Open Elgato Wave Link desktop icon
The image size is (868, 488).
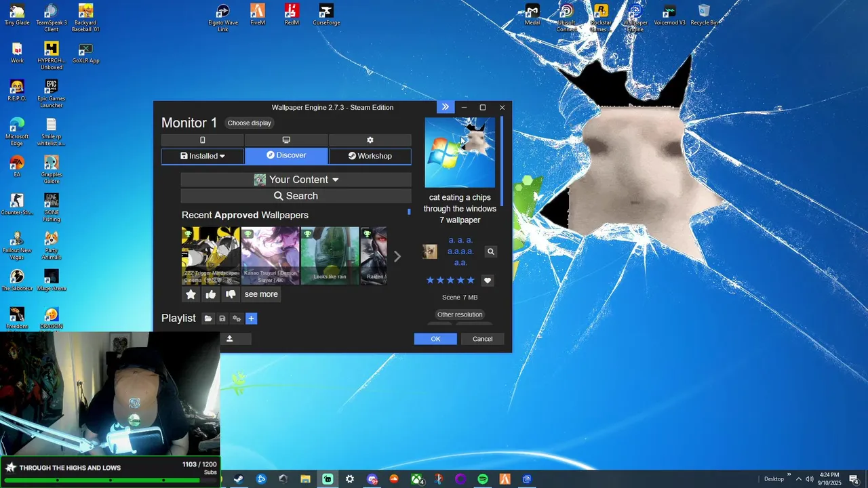click(x=223, y=18)
